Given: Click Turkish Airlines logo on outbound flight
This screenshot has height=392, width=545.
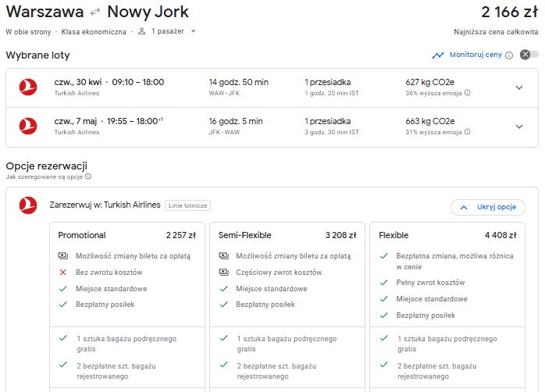Looking at the screenshot, I should tap(28, 87).
